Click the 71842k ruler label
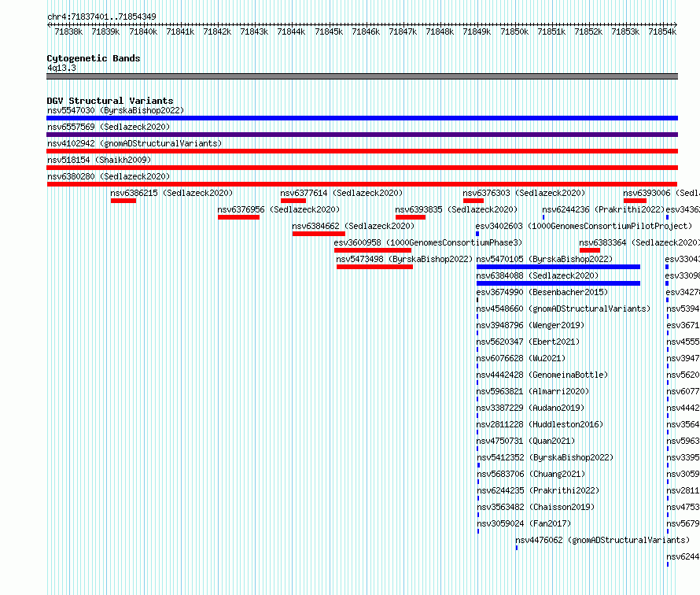700x595 pixels. click(217, 31)
